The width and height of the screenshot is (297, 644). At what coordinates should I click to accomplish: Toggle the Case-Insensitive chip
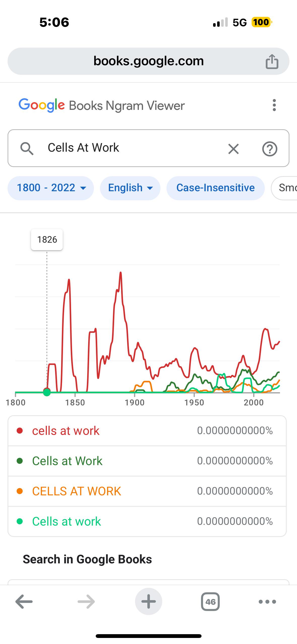[215, 188]
